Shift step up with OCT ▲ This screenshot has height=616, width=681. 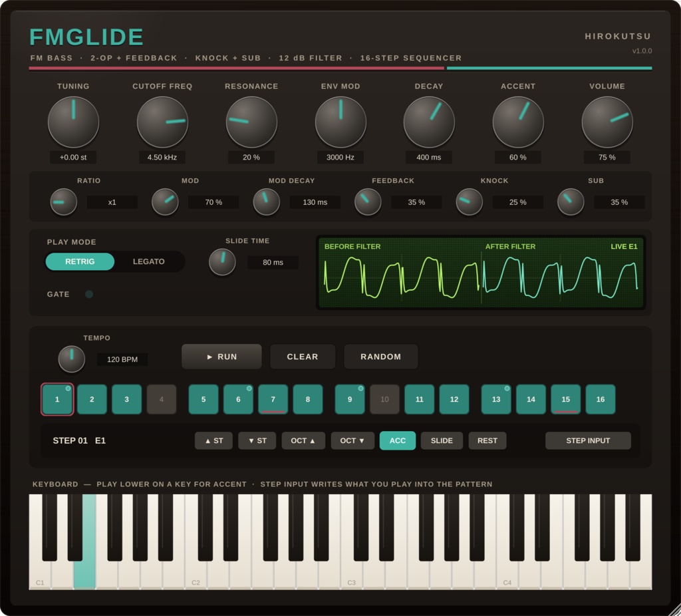[303, 440]
